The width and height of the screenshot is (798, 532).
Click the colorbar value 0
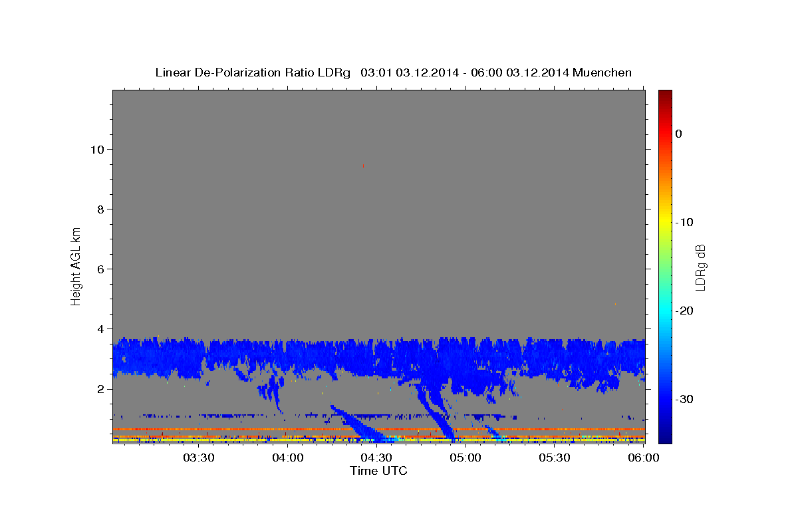(679, 134)
